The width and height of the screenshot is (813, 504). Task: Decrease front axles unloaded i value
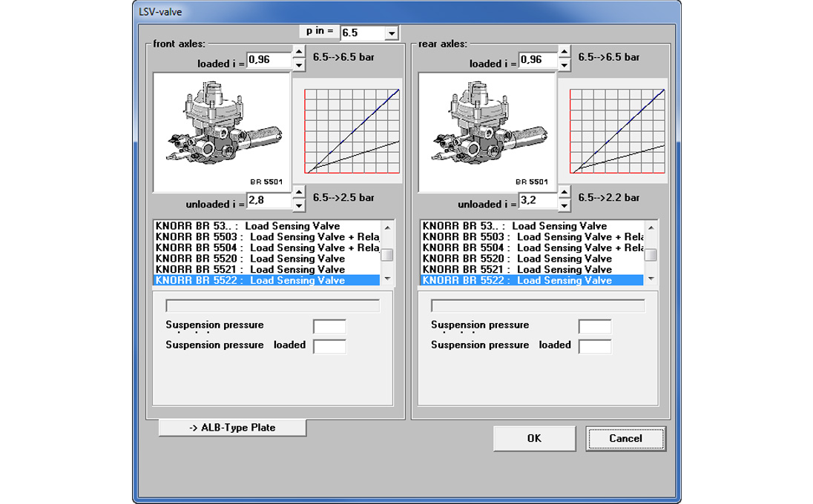tap(299, 205)
